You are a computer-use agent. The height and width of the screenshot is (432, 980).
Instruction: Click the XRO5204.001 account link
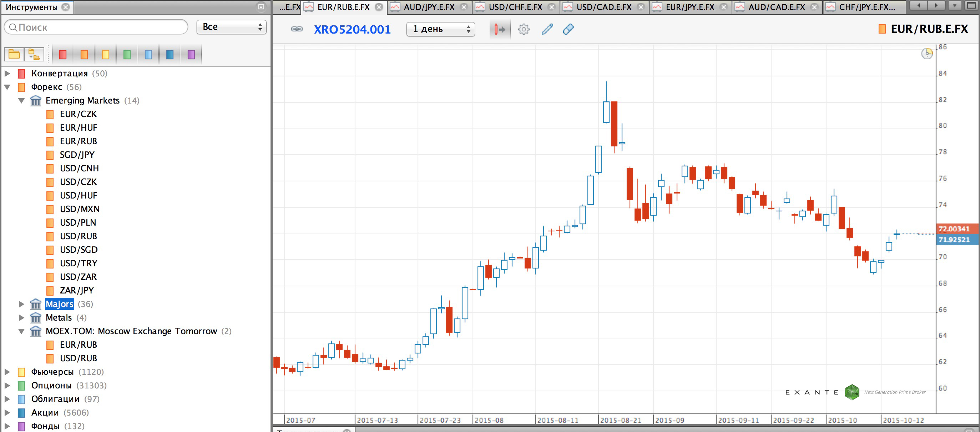(x=352, y=29)
